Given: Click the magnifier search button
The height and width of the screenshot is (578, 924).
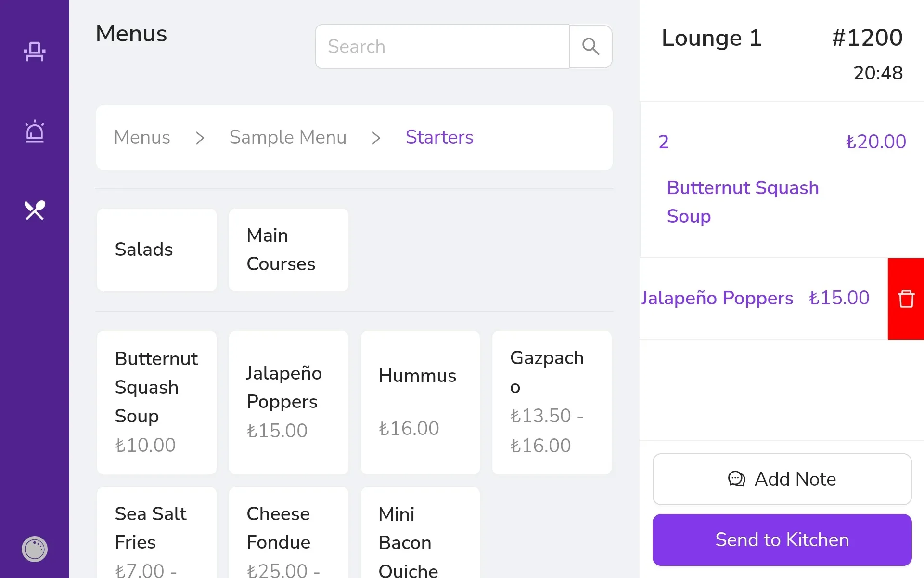Looking at the screenshot, I should click(x=590, y=47).
